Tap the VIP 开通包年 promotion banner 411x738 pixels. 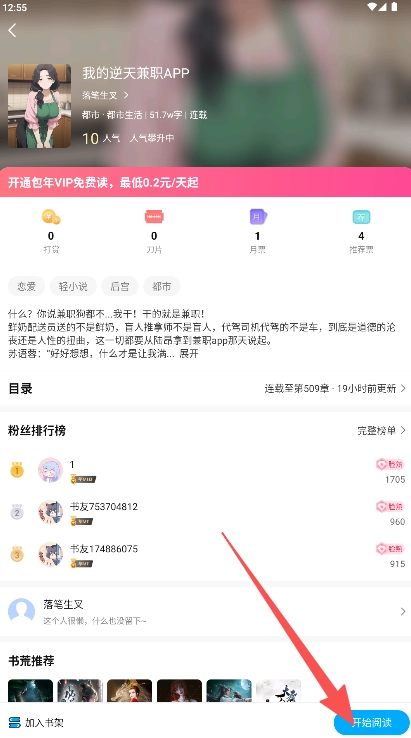pos(205,182)
